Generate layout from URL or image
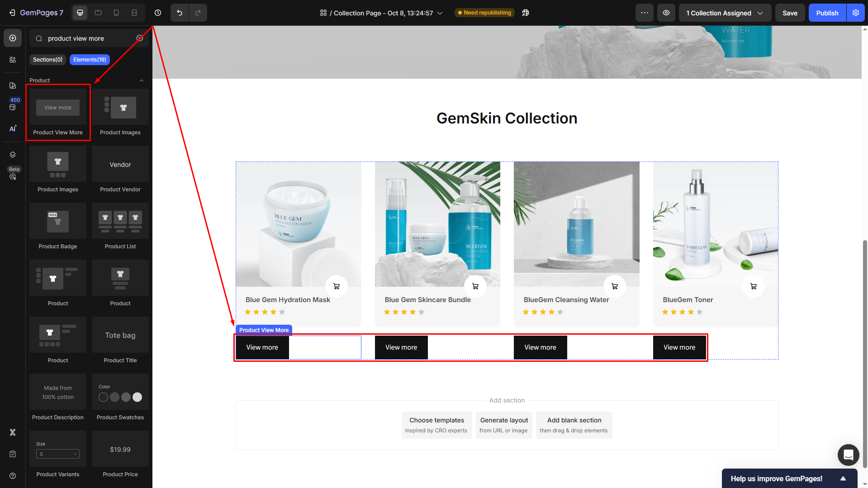The height and width of the screenshot is (488, 868). pyautogui.click(x=504, y=425)
